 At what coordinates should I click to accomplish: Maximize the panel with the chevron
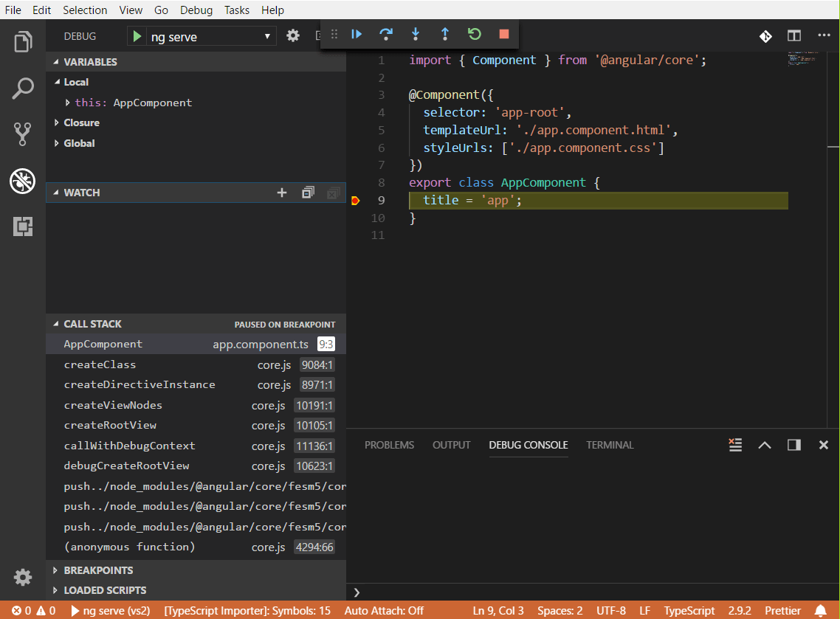pyautogui.click(x=764, y=445)
